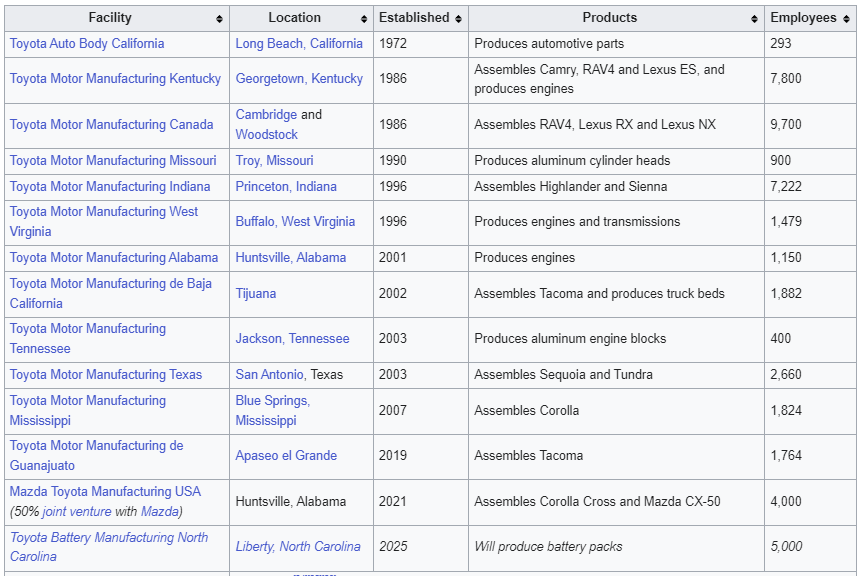
Task: Click the Employees column header text
Action: 803,18
